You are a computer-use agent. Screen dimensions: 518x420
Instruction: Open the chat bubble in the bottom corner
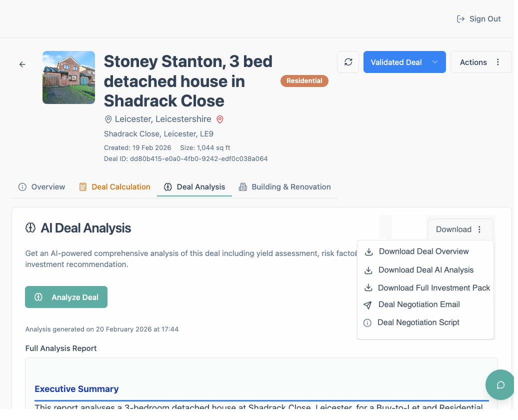500,385
